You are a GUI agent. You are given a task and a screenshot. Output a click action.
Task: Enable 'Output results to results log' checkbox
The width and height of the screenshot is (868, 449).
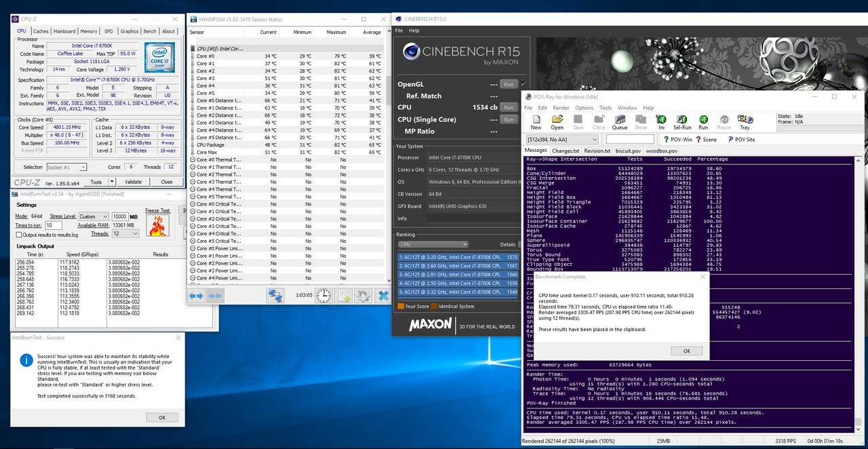coord(19,235)
